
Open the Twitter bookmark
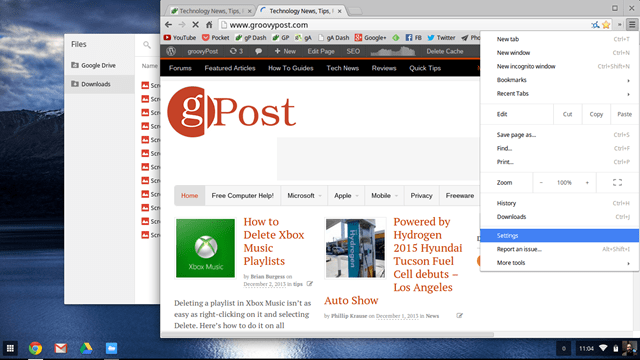441,38
